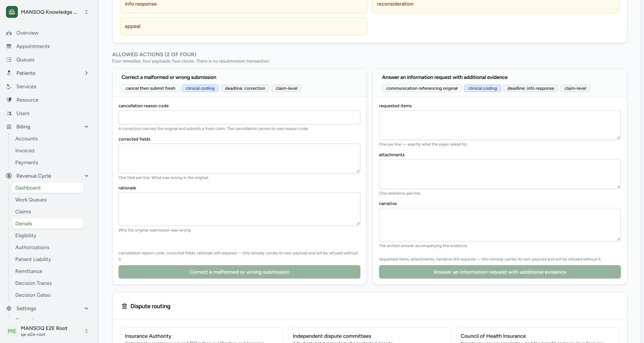This screenshot has height=343, width=644.
Task: Open Decision Gates page
Action: [x=48, y=295]
